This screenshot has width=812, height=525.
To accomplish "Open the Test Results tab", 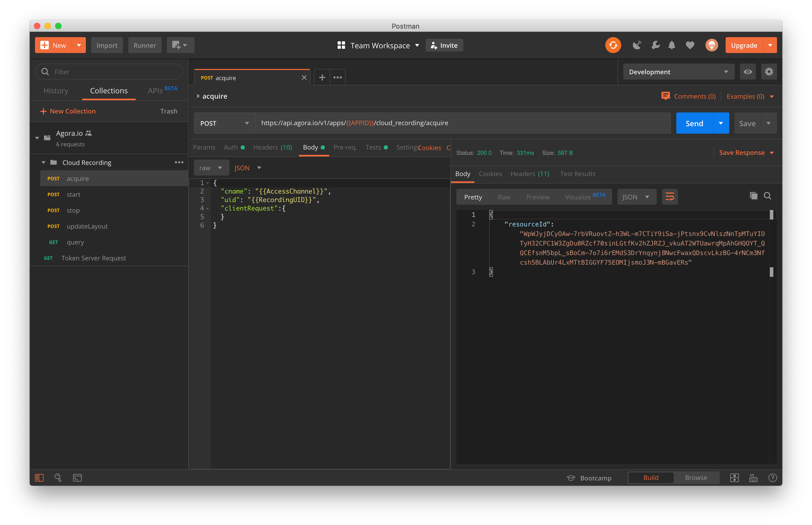I will (x=577, y=174).
